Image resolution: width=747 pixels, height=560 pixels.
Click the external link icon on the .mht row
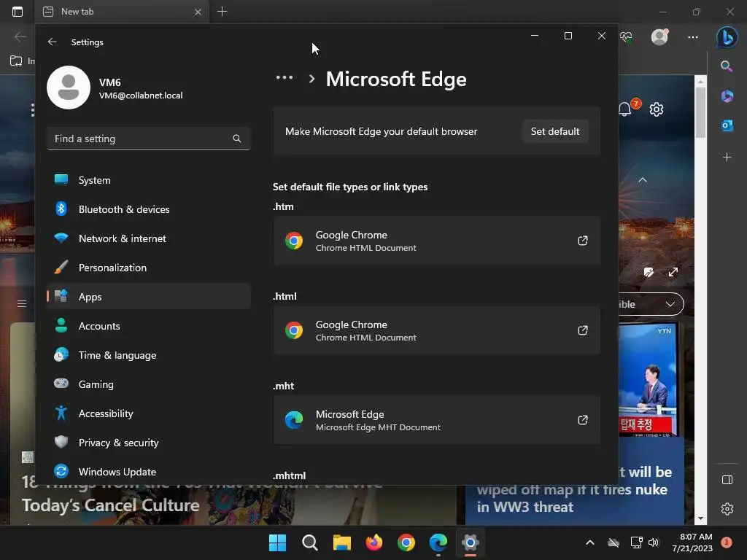click(583, 420)
